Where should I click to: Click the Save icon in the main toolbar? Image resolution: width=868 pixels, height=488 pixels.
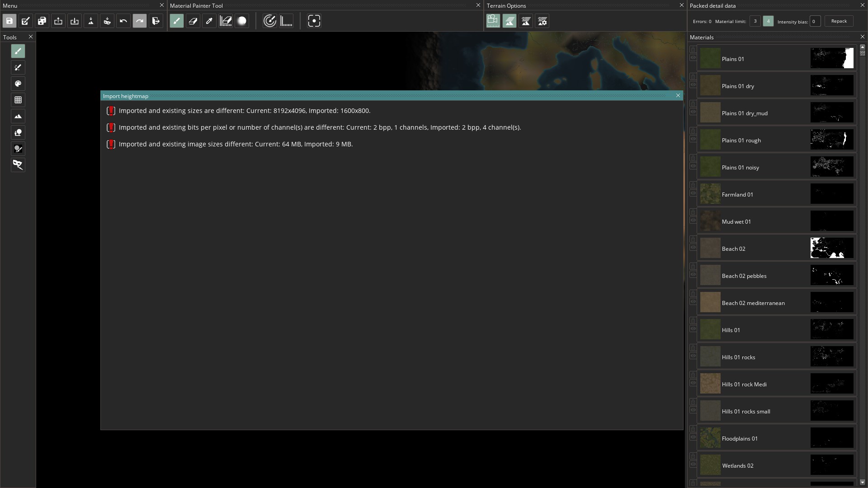pos(9,21)
